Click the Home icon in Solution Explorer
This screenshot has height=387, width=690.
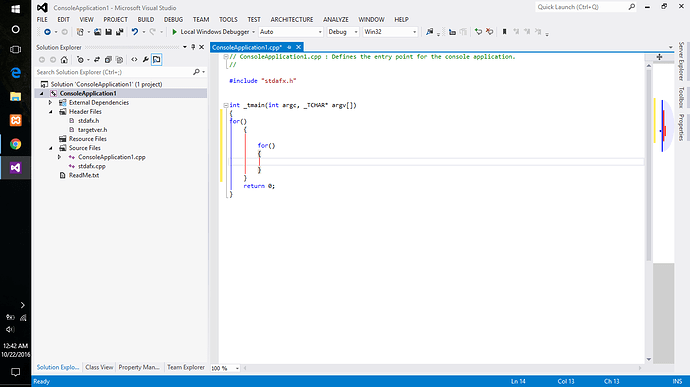pyautogui.click(x=64, y=59)
